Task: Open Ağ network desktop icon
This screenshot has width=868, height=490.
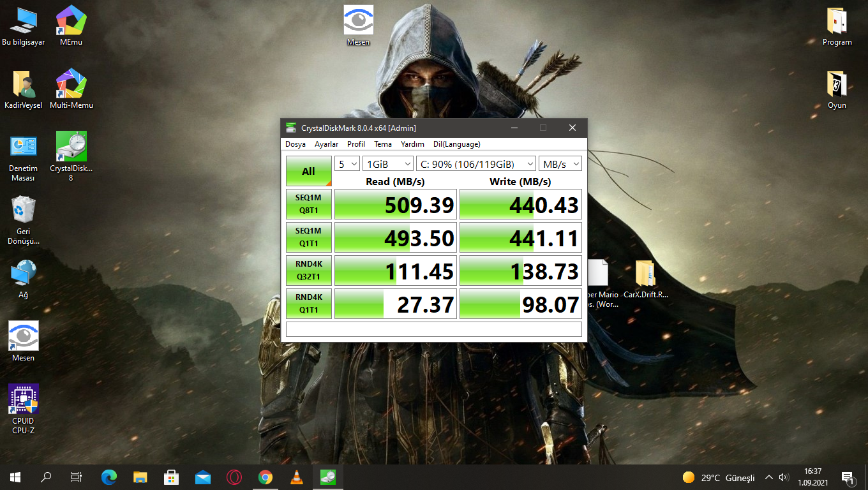Action: coord(24,279)
